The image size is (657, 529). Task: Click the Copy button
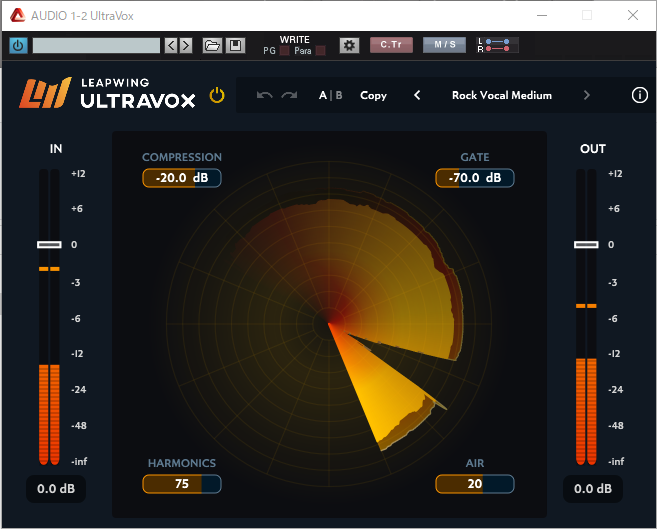pyautogui.click(x=373, y=95)
